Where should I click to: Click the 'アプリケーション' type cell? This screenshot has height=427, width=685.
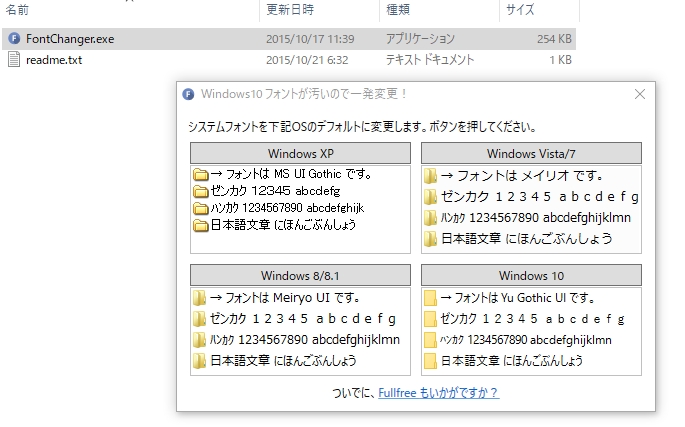pos(420,39)
